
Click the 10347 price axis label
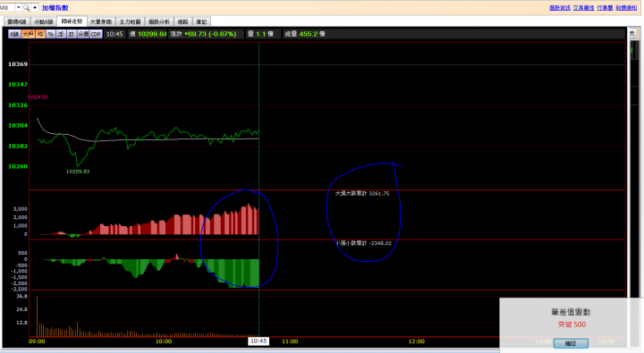coord(18,85)
